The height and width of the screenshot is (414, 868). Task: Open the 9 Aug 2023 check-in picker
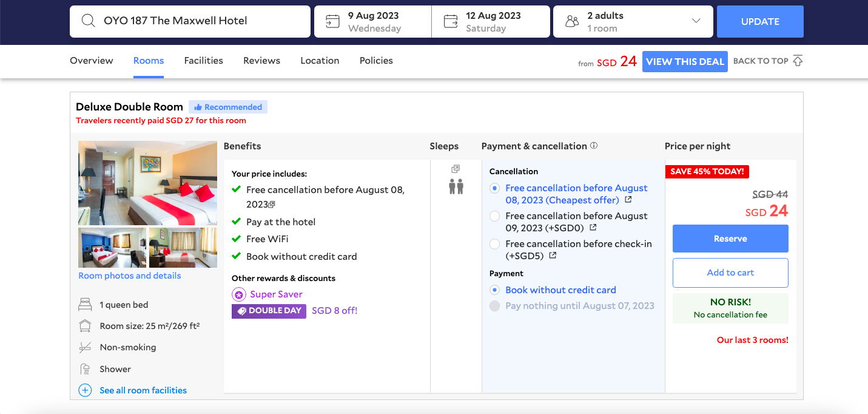point(372,22)
